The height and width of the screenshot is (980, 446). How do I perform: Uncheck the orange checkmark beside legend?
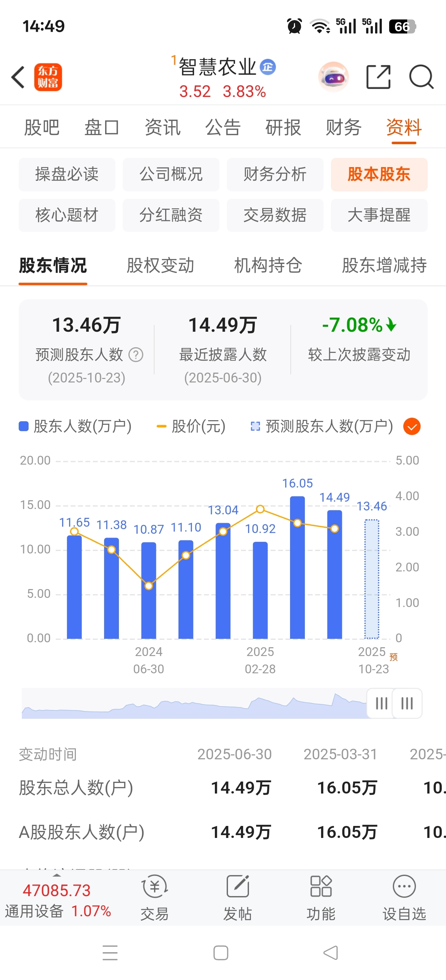[x=412, y=427]
